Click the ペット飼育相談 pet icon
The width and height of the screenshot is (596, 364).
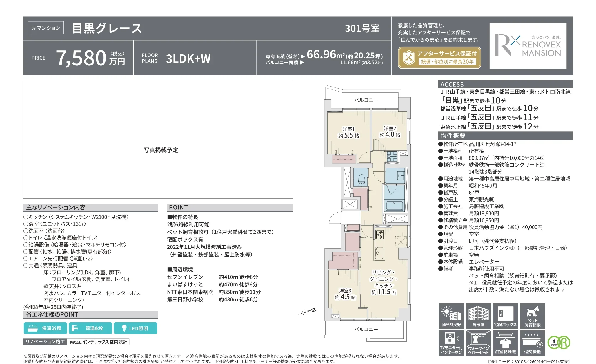[x=532, y=316]
